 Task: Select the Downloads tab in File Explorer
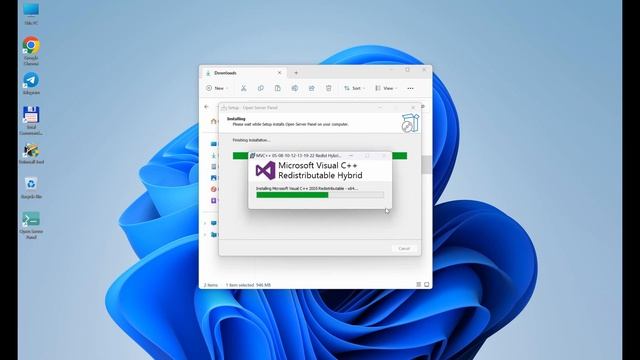243,73
